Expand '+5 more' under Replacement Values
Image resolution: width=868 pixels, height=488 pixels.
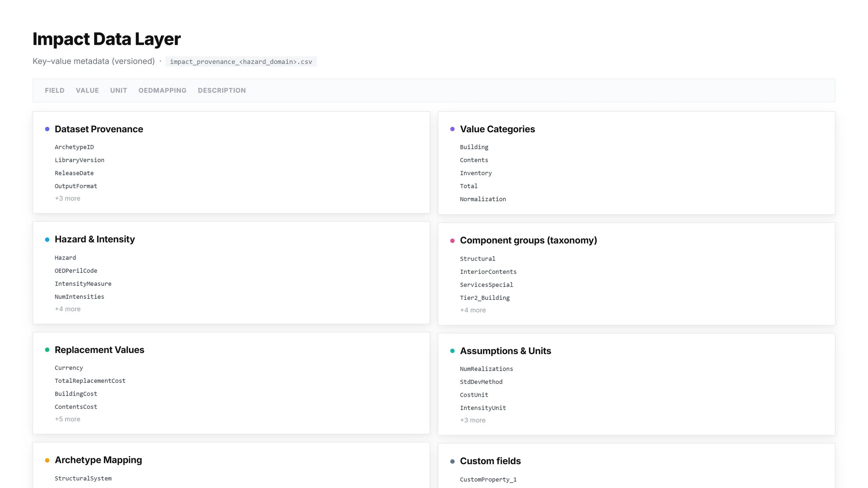67,419
